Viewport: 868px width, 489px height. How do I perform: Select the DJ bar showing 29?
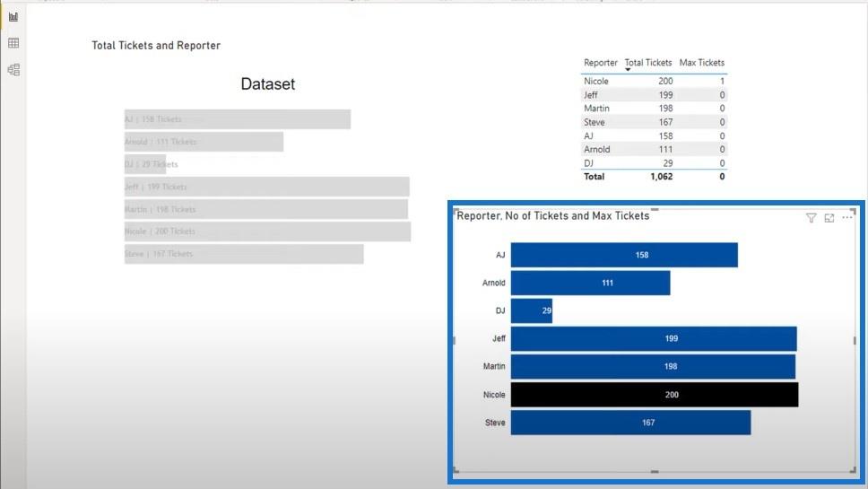[532, 310]
